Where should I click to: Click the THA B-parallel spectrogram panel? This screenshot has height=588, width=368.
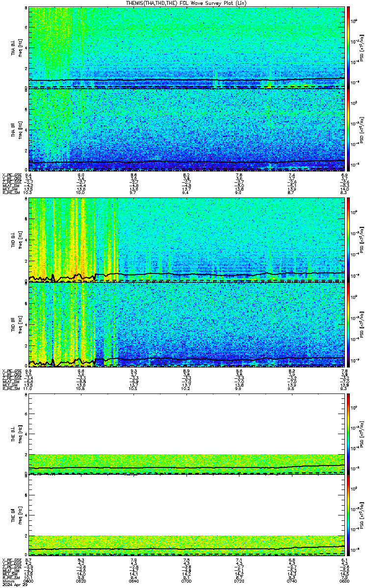[187, 130]
